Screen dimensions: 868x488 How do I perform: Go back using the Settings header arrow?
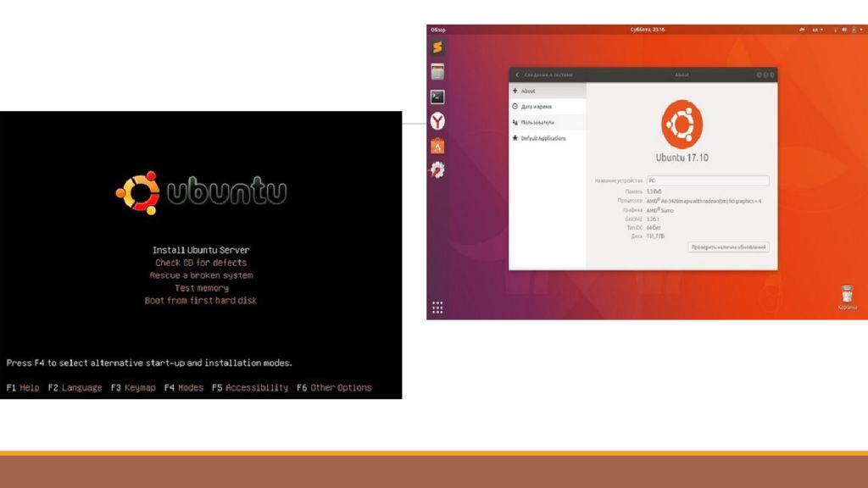pos(517,75)
